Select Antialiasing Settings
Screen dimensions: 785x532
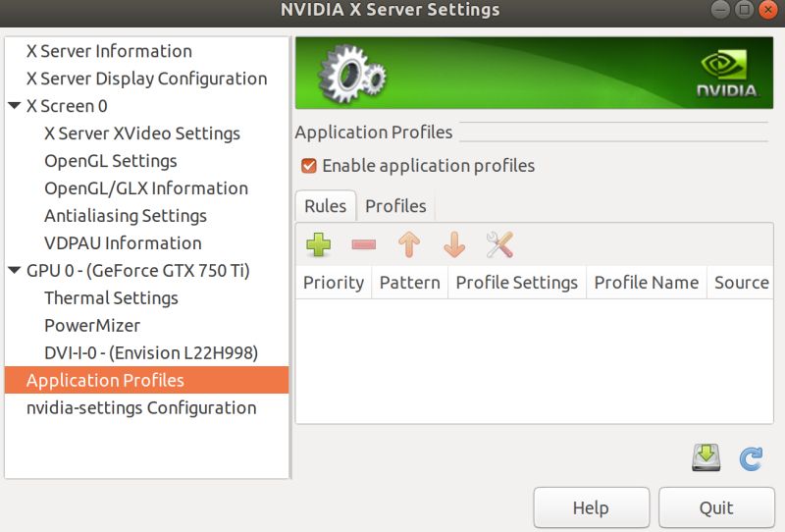pos(126,216)
